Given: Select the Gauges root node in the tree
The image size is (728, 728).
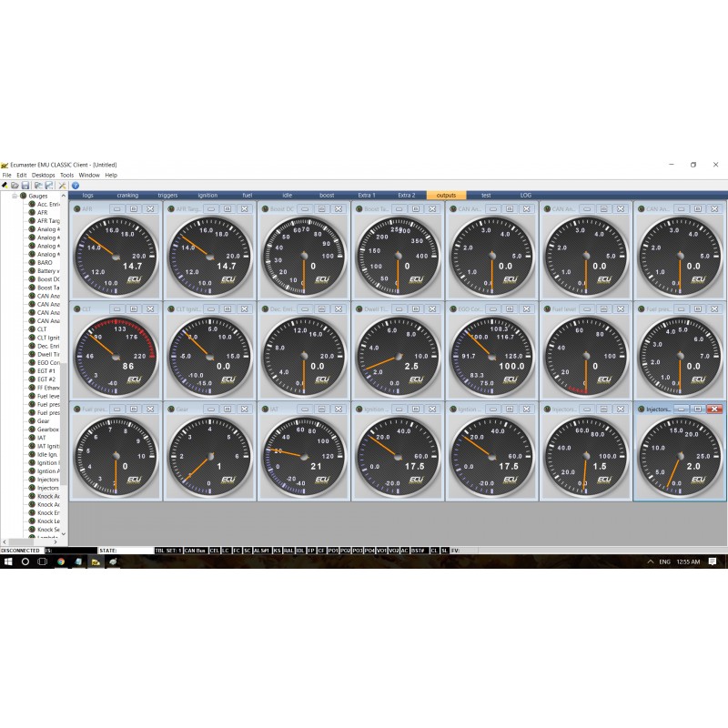Looking at the screenshot, I should click(38, 196).
